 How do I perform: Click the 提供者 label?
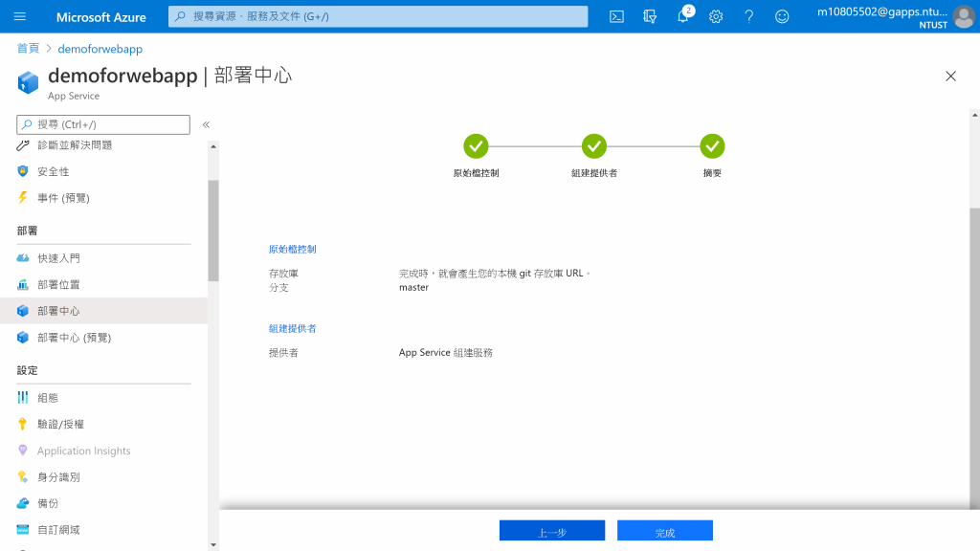tap(283, 352)
